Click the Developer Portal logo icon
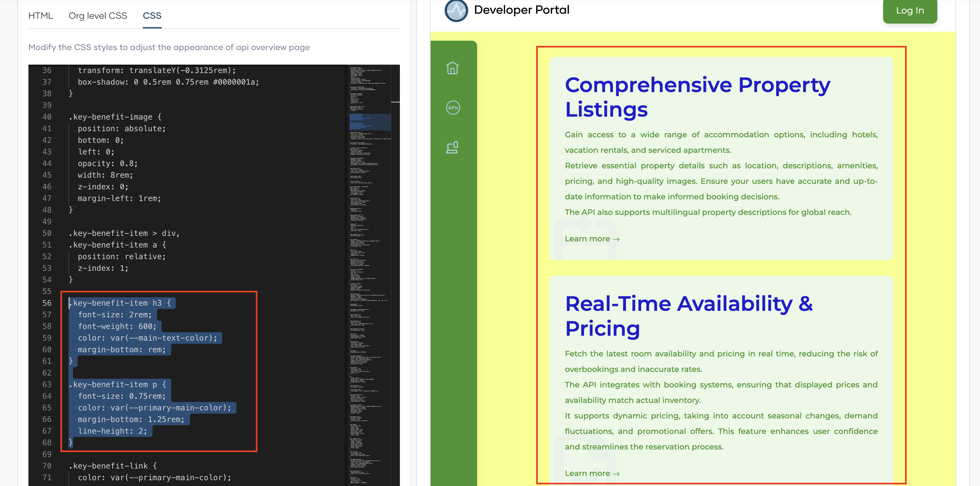980x486 pixels. point(456,10)
